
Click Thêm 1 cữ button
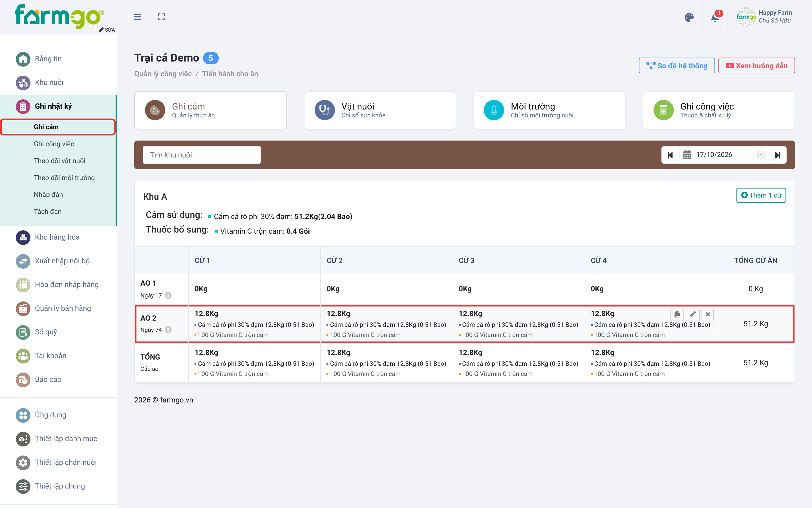(761, 195)
